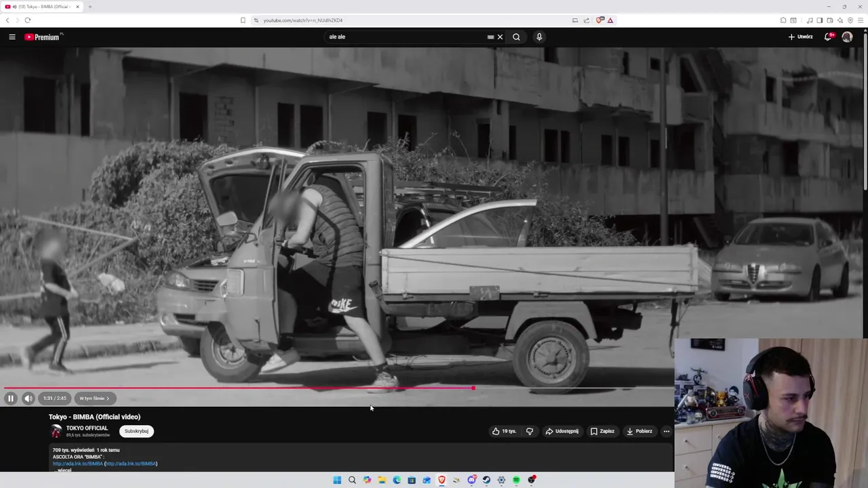Open TOKYO OFFICIAL channel name

click(x=87, y=428)
